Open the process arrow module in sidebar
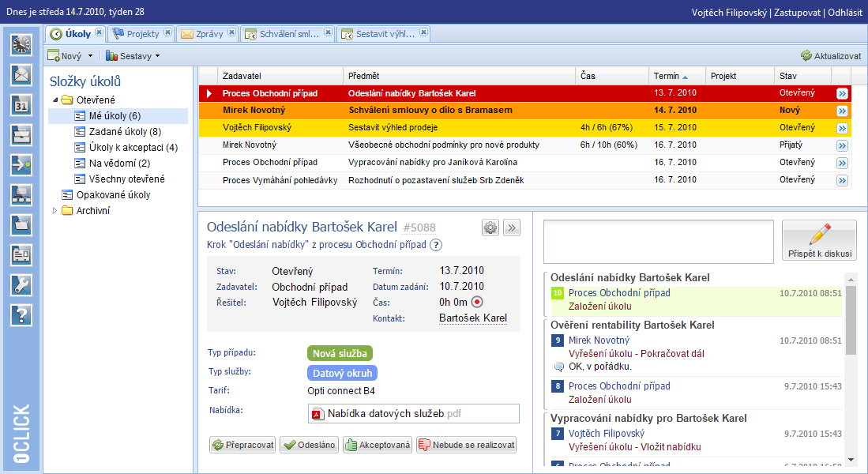 (x=21, y=164)
